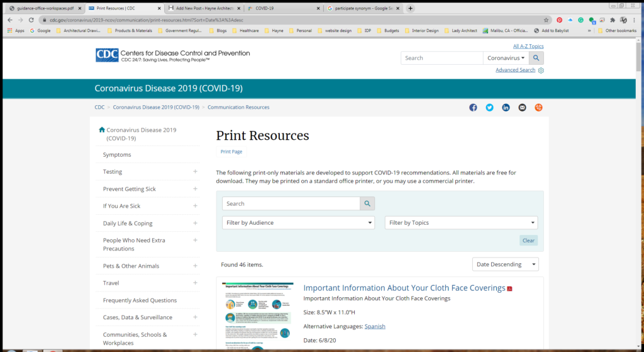Open the Grammarly extension icon
644x352 pixels.
pyautogui.click(x=580, y=20)
